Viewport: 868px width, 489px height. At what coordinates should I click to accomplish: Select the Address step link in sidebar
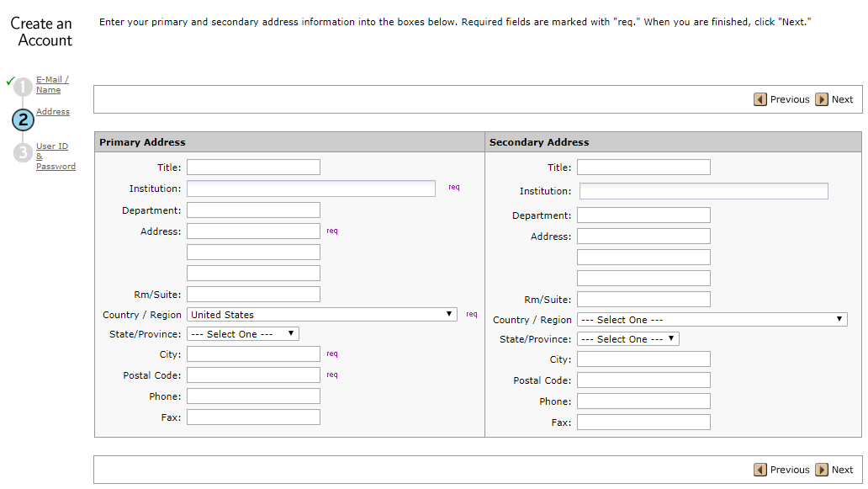click(x=53, y=112)
